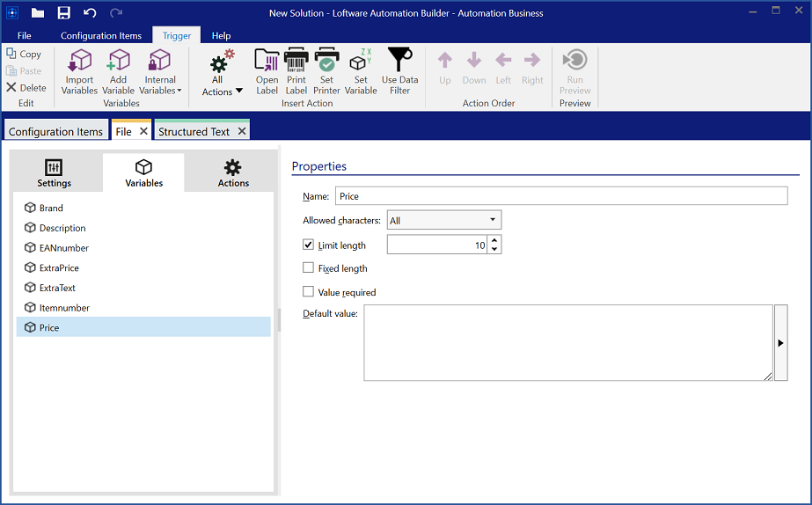812x505 pixels.
Task: Click the Delete button in Edit group
Action: tap(26, 88)
